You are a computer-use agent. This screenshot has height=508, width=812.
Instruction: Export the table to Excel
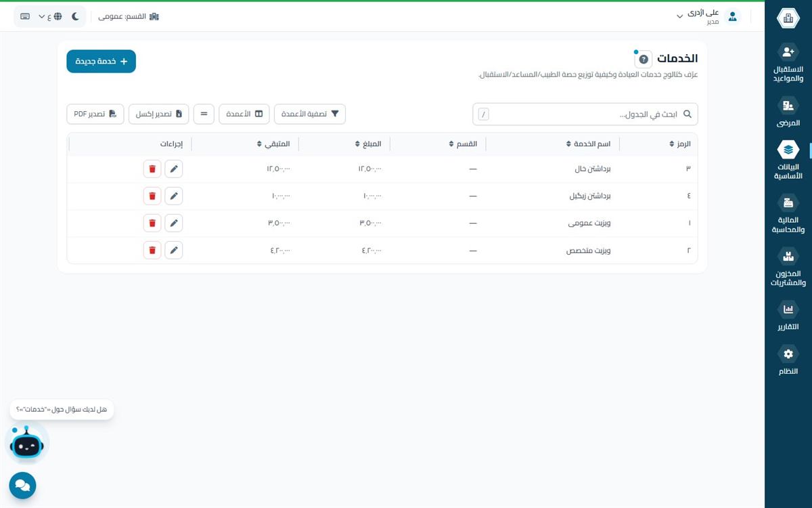[x=158, y=114]
